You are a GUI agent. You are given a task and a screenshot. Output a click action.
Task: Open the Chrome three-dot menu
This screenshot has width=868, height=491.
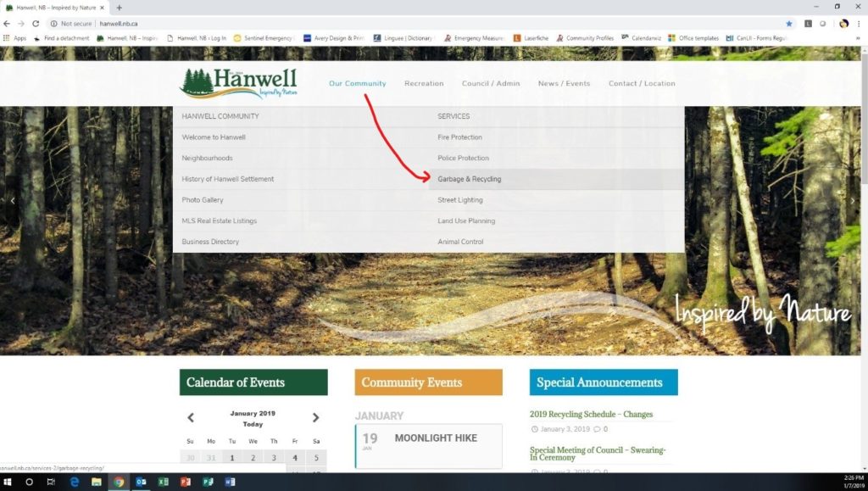pos(860,24)
